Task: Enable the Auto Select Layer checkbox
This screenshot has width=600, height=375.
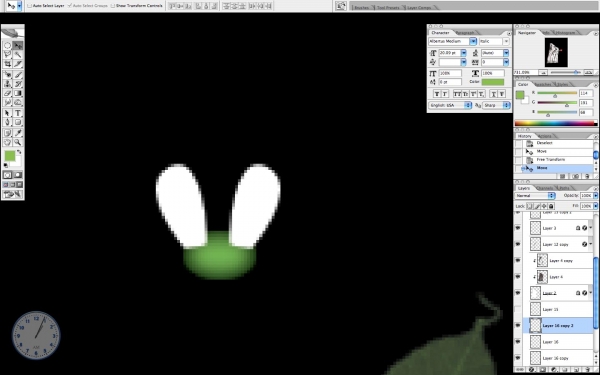Action: click(30, 6)
